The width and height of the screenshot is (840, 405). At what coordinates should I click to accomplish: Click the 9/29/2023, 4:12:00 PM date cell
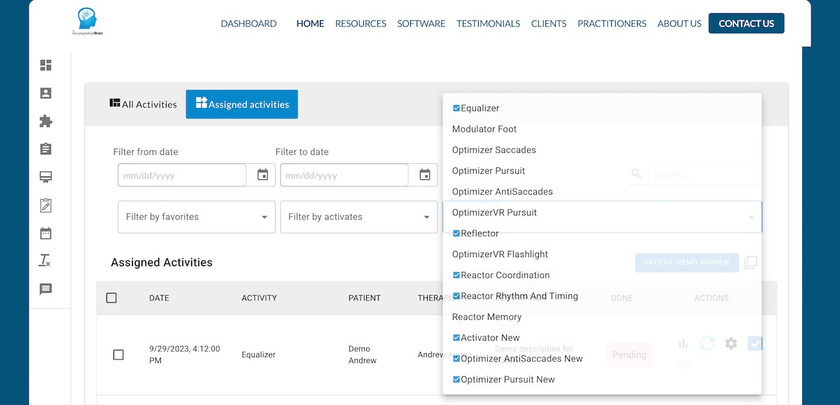(x=184, y=355)
